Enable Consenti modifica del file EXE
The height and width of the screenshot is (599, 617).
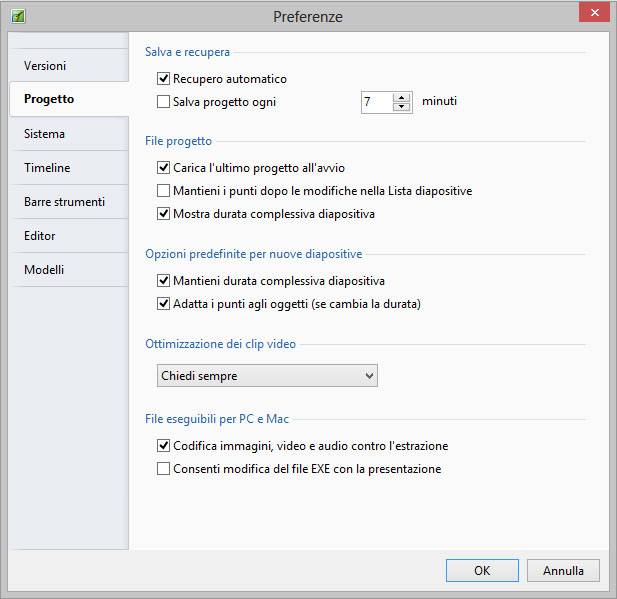pyautogui.click(x=164, y=468)
